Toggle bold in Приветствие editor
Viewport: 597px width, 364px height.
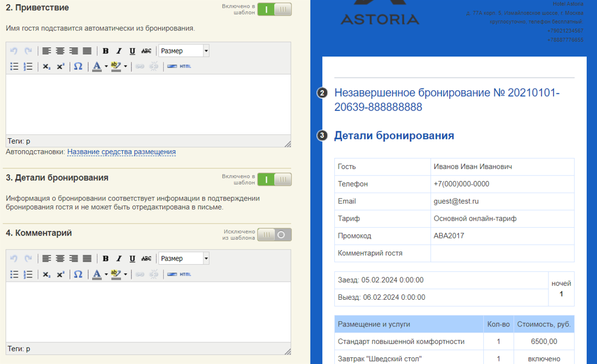click(x=105, y=51)
